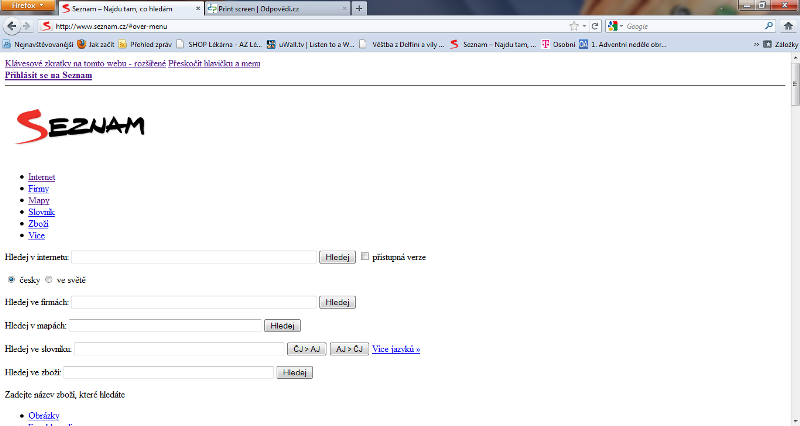Open the Firmy menu link
The height and width of the screenshot is (426, 800).
[39, 189]
